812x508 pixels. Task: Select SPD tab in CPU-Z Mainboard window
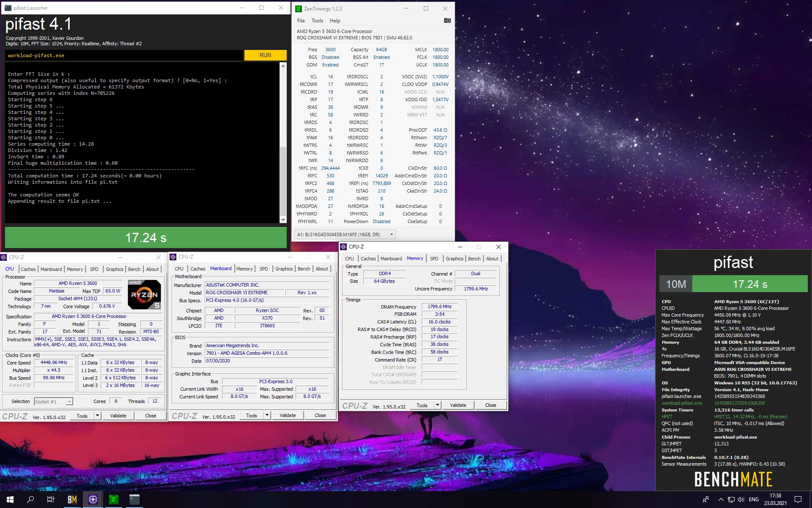click(263, 269)
